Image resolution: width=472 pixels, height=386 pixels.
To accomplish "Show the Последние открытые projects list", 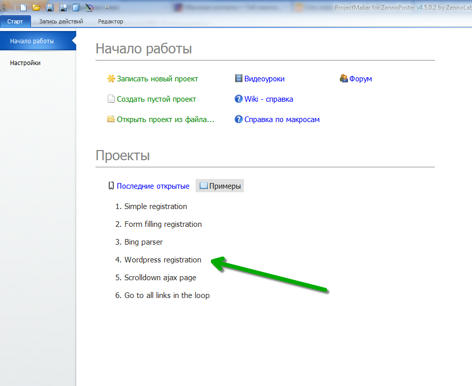I will click(x=153, y=186).
